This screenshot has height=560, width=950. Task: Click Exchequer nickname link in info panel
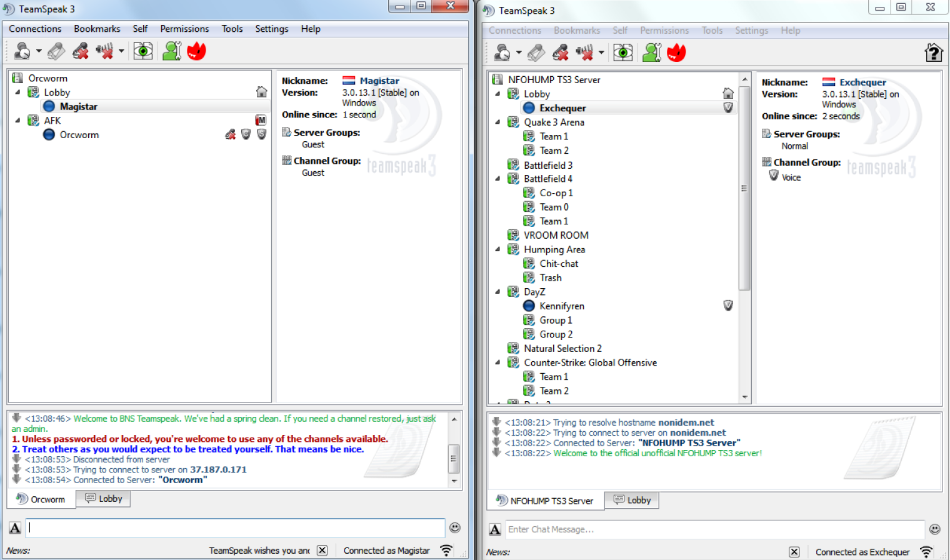pyautogui.click(x=862, y=82)
